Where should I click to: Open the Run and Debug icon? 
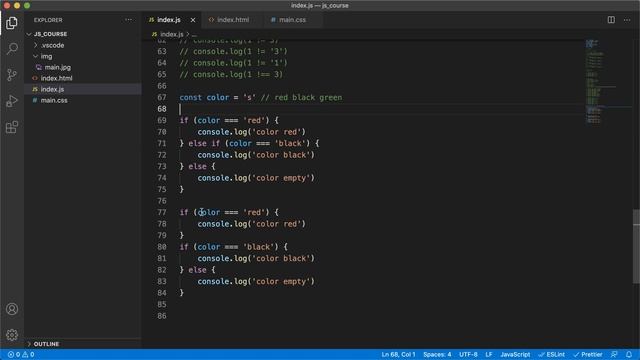12,101
